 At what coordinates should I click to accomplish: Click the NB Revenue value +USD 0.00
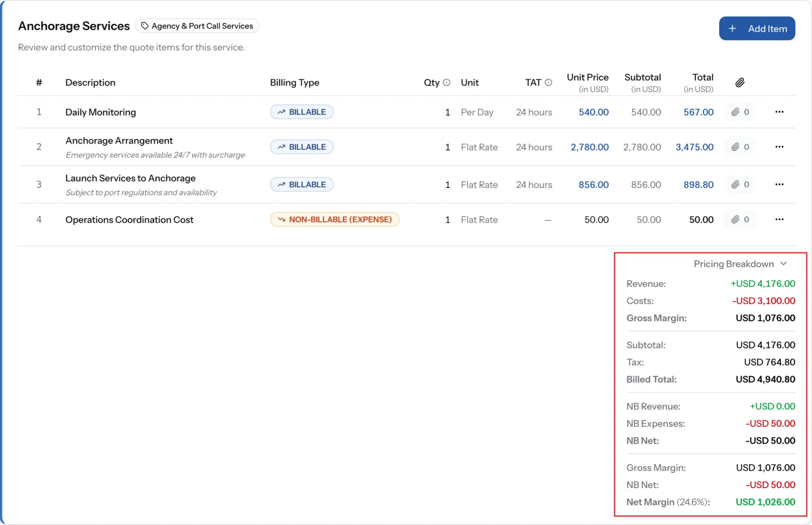click(772, 407)
